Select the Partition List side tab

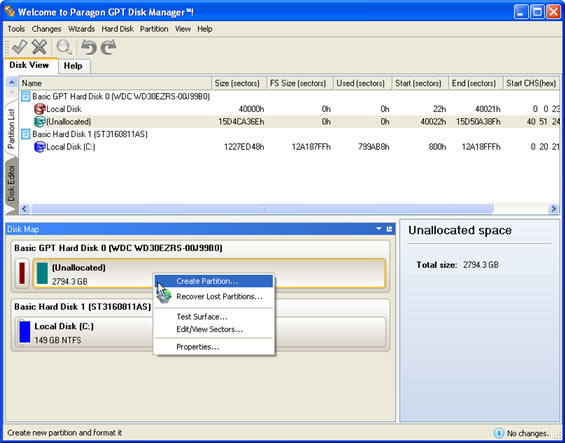(12, 129)
